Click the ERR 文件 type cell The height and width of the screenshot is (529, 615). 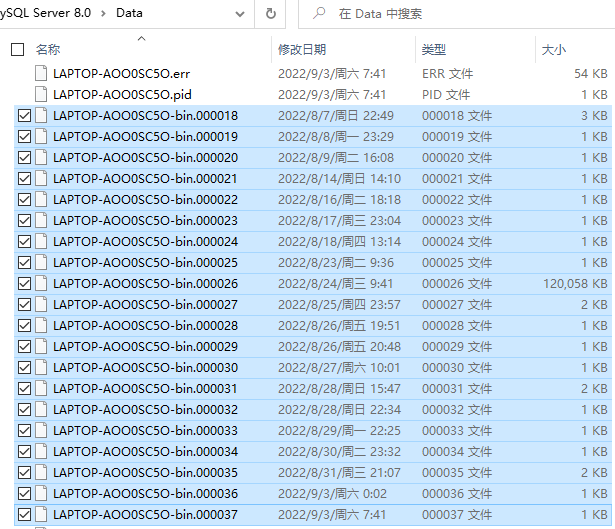(x=448, y=74)
